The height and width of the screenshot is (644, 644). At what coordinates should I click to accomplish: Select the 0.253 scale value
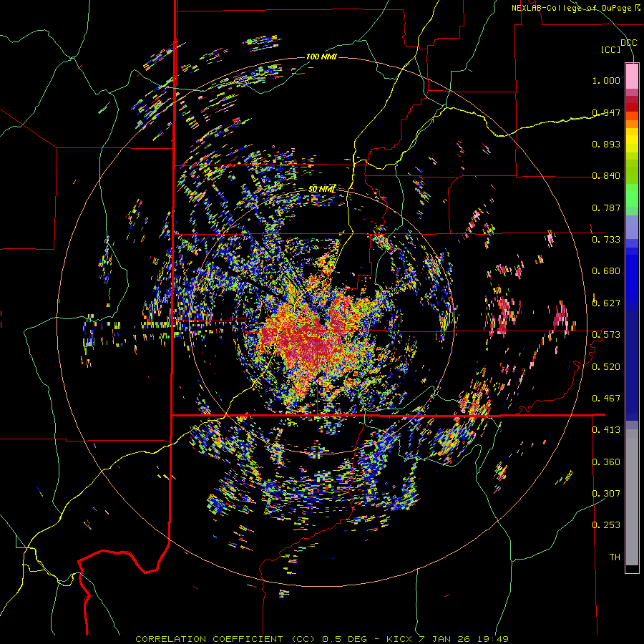[606, 525]
